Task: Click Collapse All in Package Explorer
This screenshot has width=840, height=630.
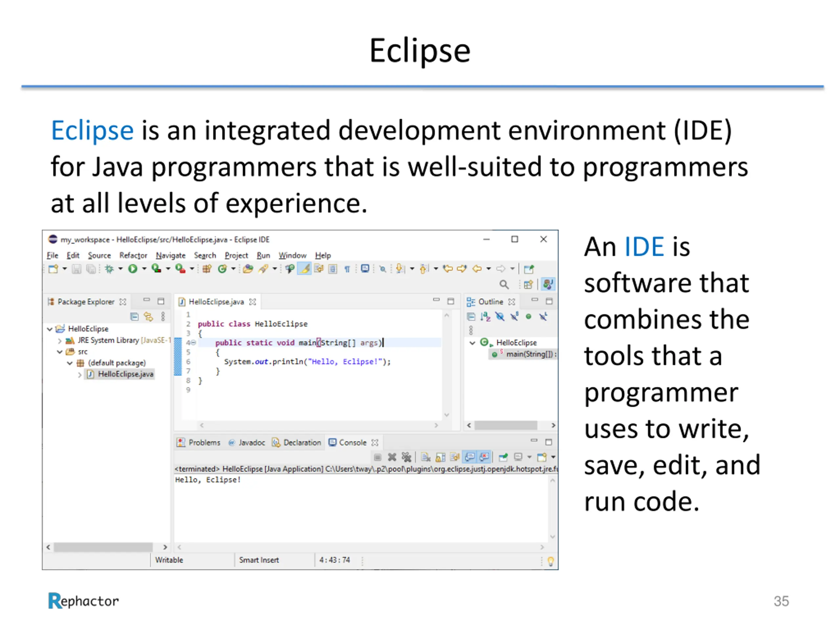Action: click(135, 316)
